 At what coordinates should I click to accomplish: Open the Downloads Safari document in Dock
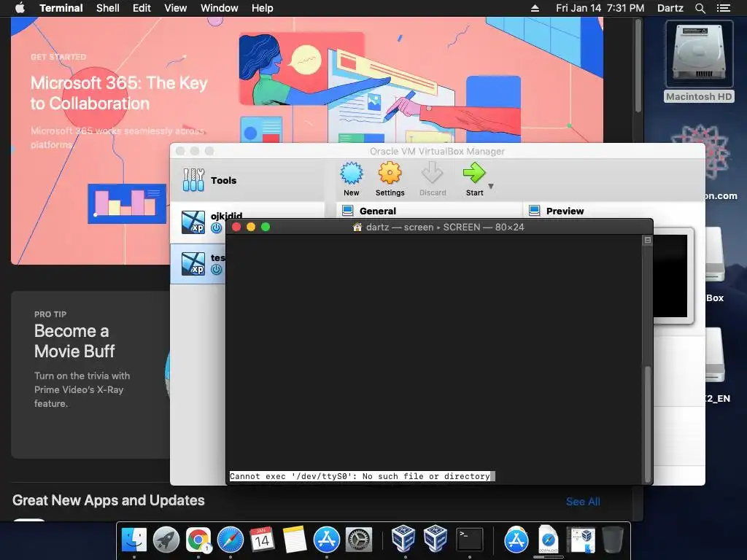pos(549,539)
